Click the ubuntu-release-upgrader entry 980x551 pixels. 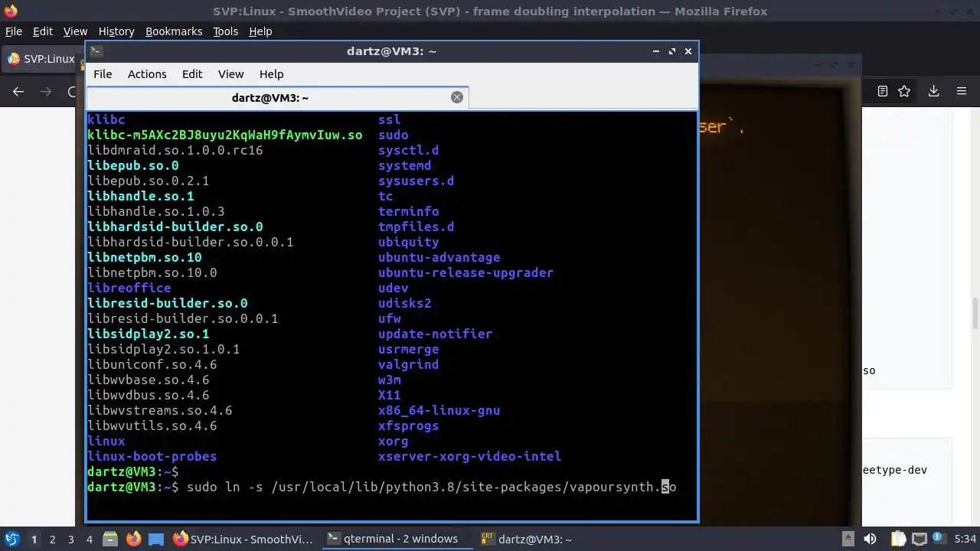[x=465, y=272]
